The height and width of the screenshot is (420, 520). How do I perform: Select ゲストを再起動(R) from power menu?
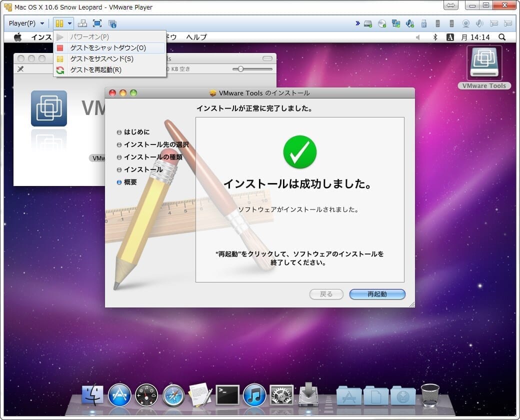95,70
